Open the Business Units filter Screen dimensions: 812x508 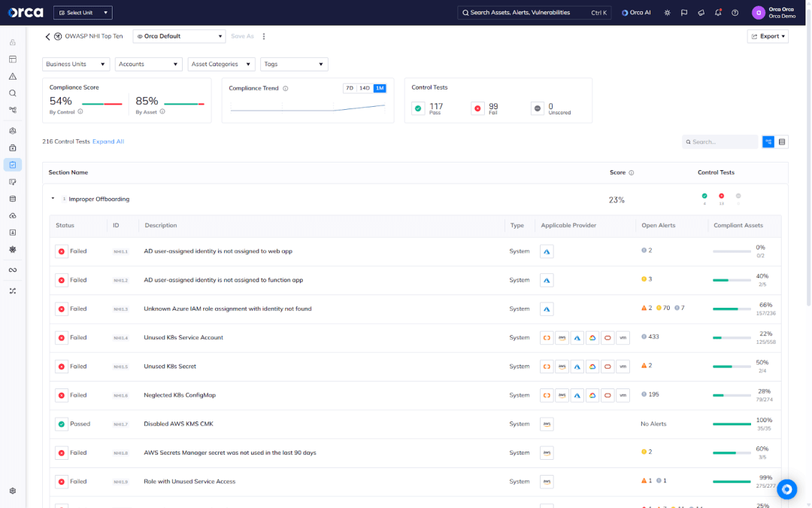pyautogui.click(x=76, y=64)
